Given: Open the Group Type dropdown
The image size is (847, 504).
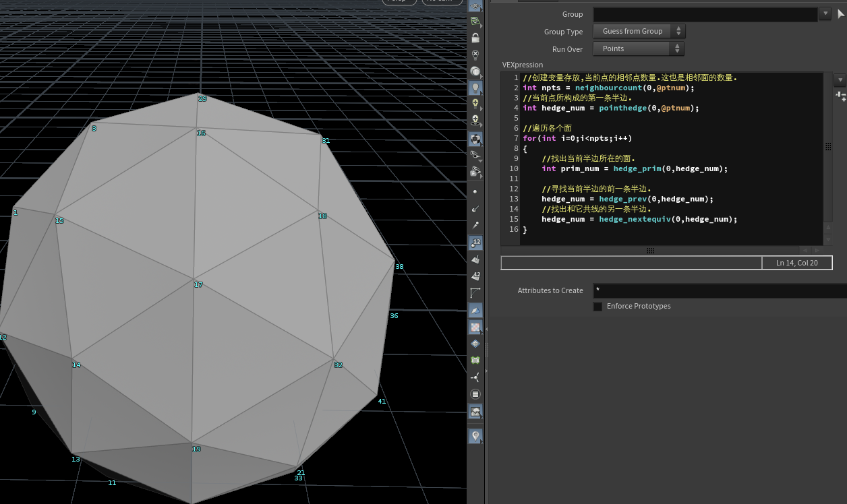Looking at the screenshot, I should coord(639,31).
